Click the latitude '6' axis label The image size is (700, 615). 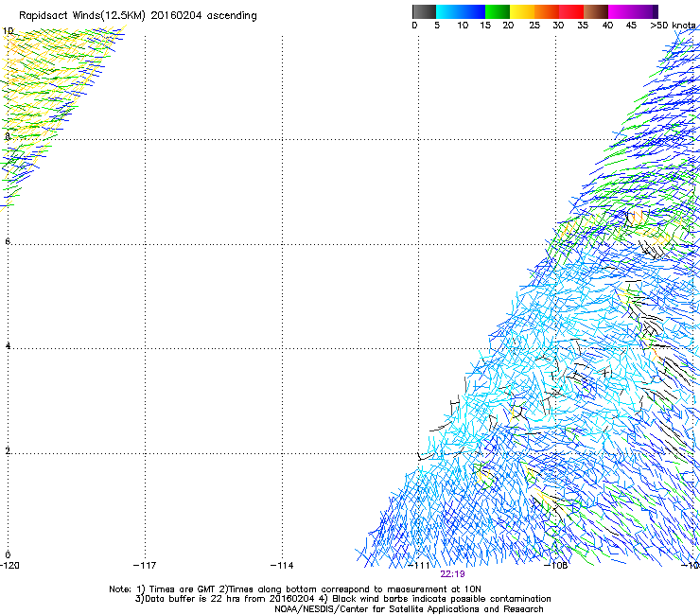[8, 241]
